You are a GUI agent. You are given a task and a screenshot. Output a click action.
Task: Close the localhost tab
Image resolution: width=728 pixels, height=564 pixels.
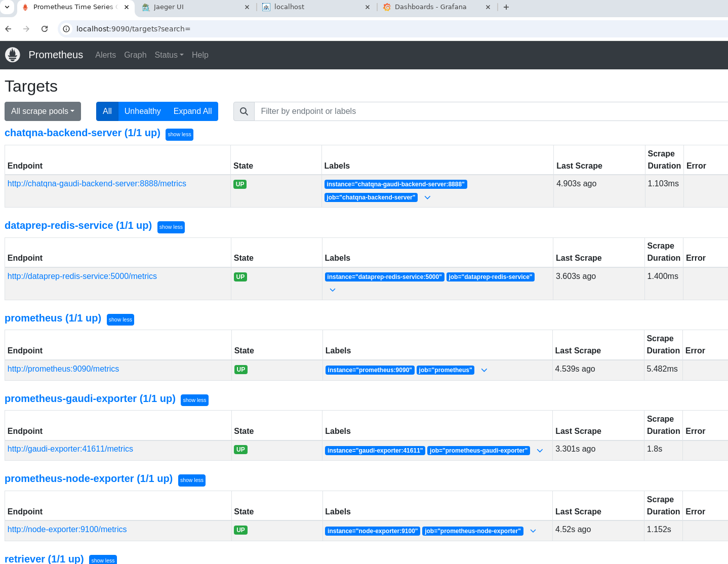click(x=368, y=7)
